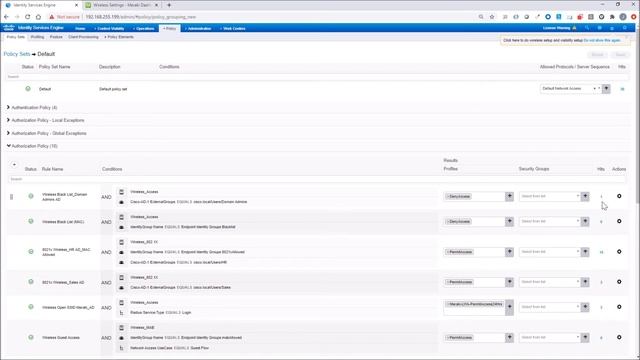Open gear actions for Wireless Black List MAC rule
640x360 pixels.
click(619, 221)
